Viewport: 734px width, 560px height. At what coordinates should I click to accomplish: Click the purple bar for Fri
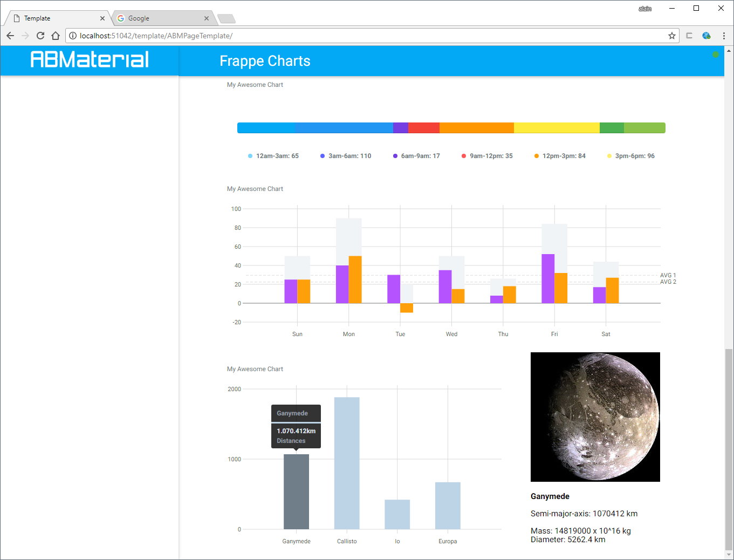[x=548, y=278]
